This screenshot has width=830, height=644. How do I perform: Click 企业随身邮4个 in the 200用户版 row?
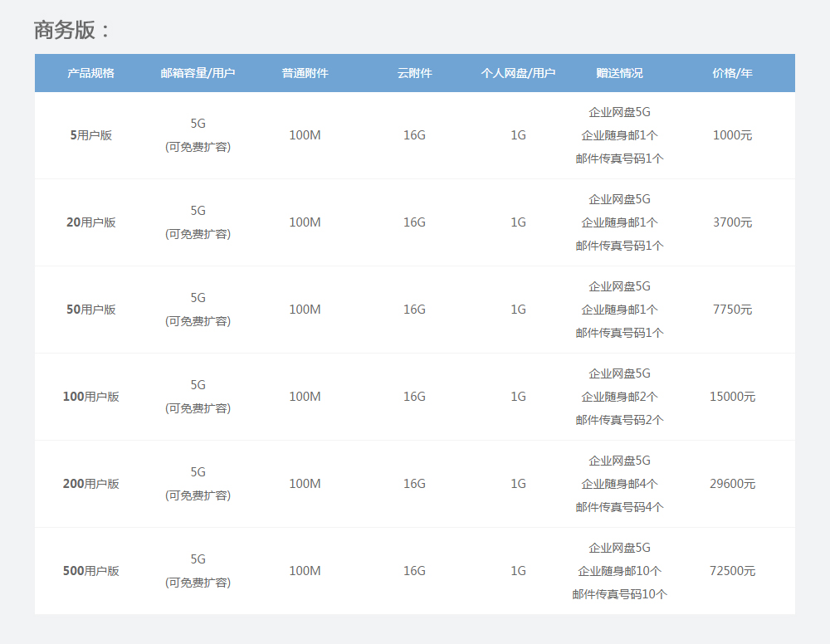point(619,484)
